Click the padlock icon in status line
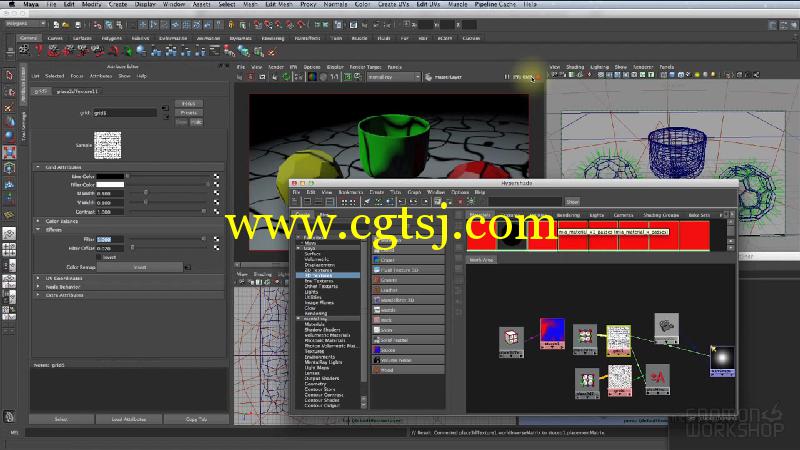 [232, 24]
